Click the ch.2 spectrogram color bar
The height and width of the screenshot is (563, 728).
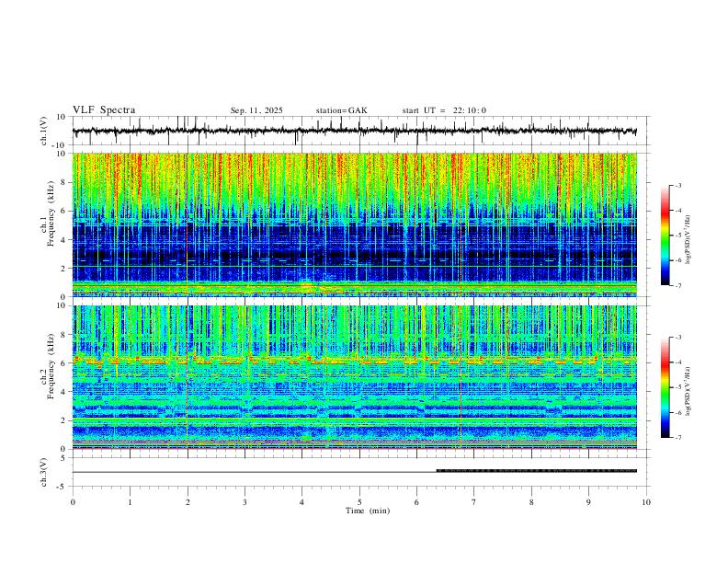point(665,387)
